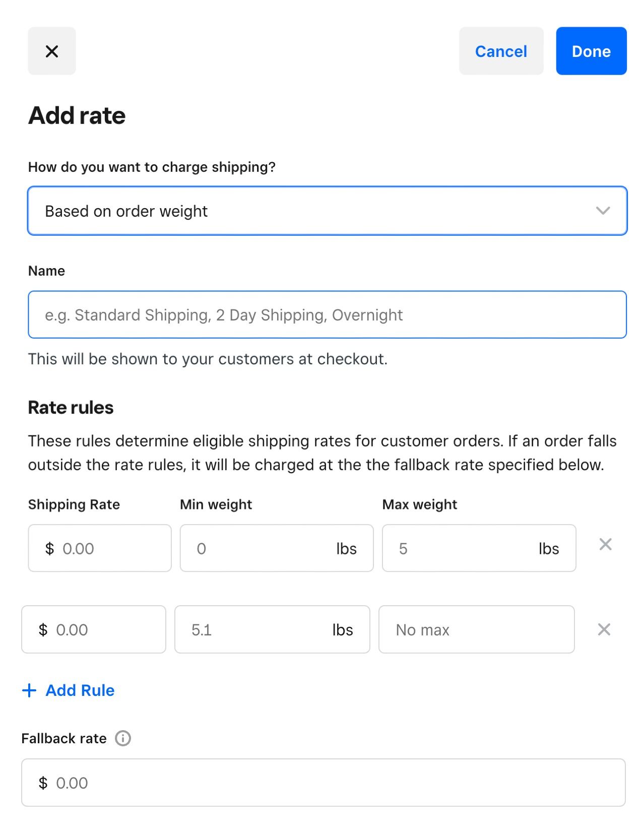643x840 pixels.
Task: Click the chevron on the shipping method field
Action: [604, 211]
